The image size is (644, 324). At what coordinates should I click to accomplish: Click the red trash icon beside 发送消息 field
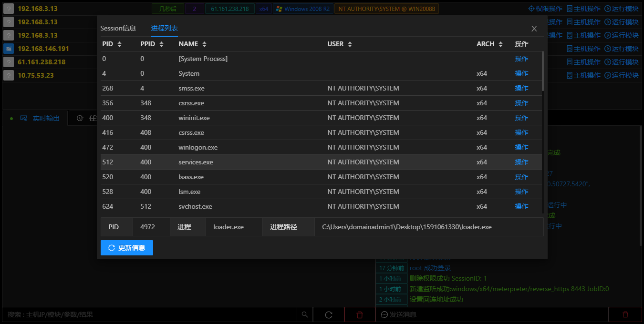(625, 315)
